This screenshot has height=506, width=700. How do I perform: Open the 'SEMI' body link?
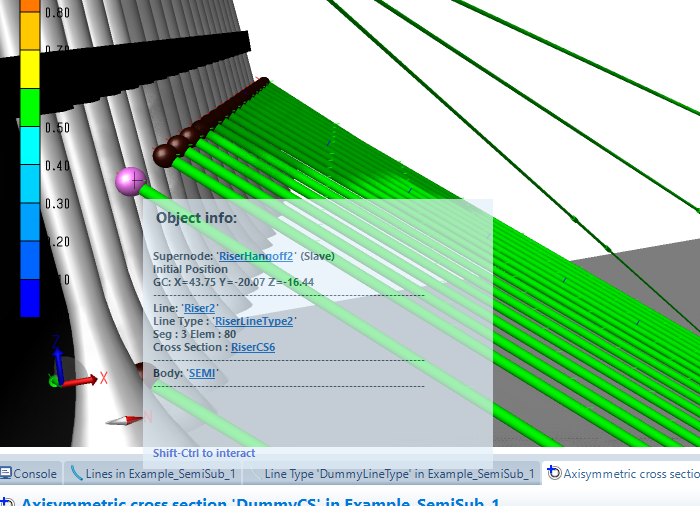click(202, 373)
